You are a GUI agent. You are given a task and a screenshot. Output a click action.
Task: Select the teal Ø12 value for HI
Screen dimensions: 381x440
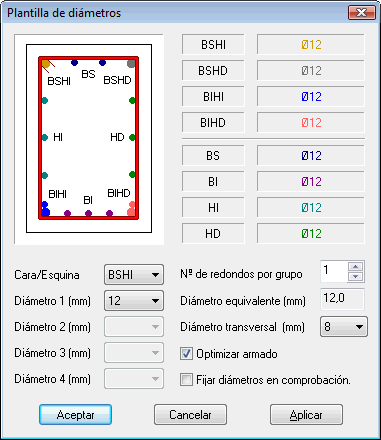(x=311, y=207)
